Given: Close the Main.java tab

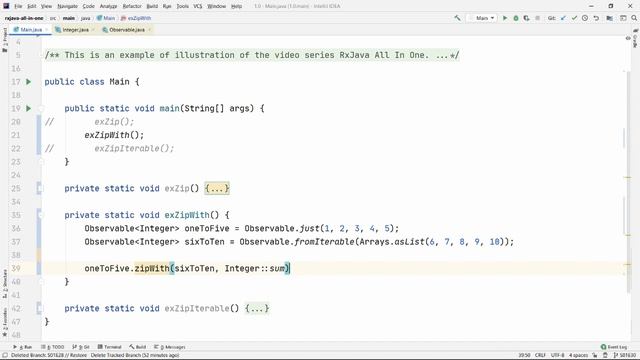Looking at the screenshot, I should 47,30.
